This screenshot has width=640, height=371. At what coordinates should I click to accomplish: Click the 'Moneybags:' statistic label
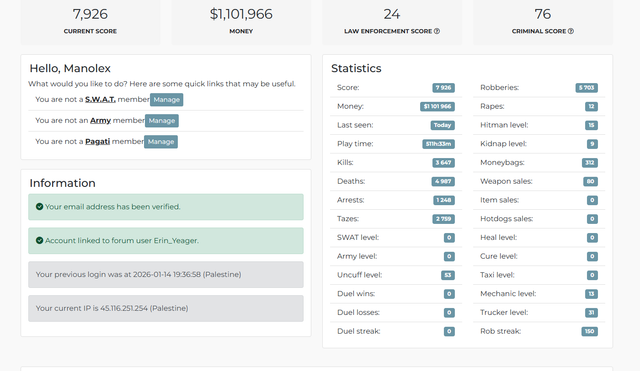point(502,162)
